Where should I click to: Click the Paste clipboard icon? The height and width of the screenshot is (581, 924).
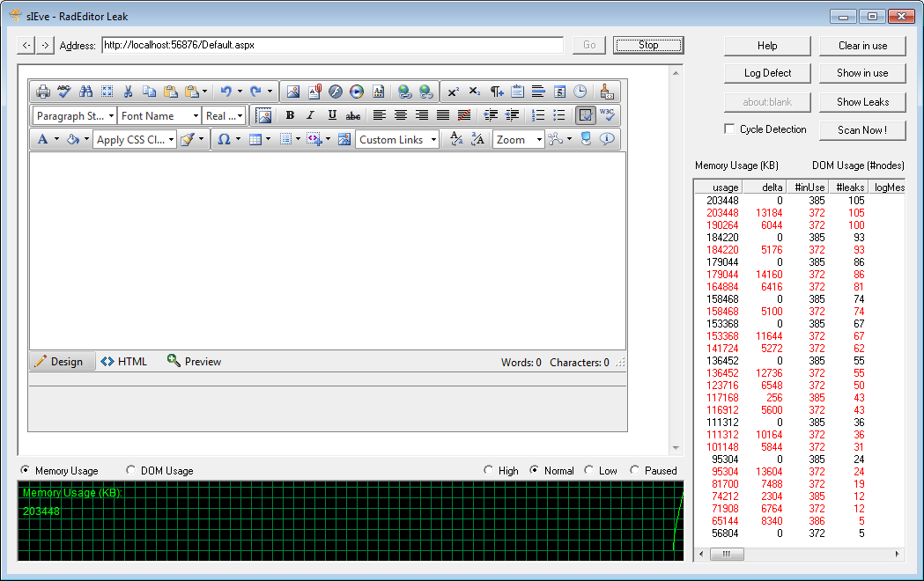[171, 92]
